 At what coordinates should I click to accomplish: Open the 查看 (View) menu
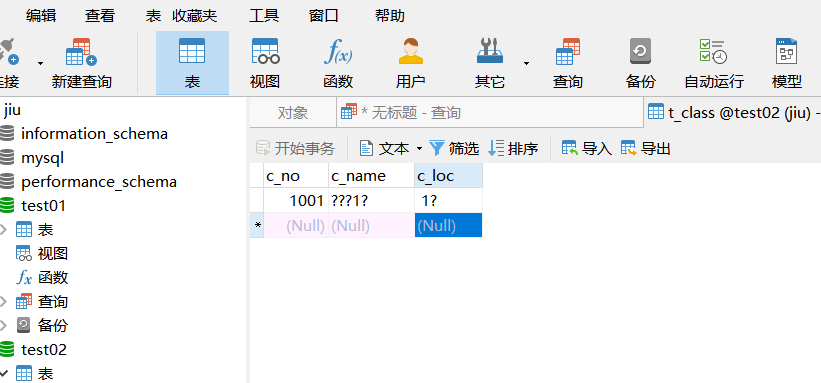pyautogui.click(x=99, y=16)
